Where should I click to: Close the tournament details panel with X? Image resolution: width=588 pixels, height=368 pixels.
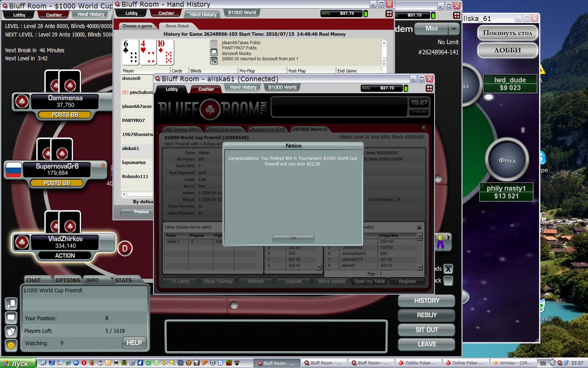[x=423, y=128]
